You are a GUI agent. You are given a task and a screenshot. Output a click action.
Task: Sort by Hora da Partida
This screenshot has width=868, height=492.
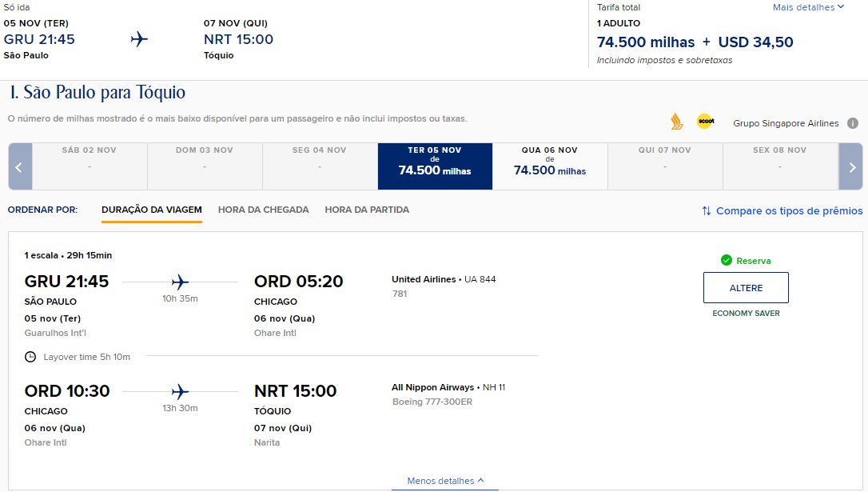[367, 210]
